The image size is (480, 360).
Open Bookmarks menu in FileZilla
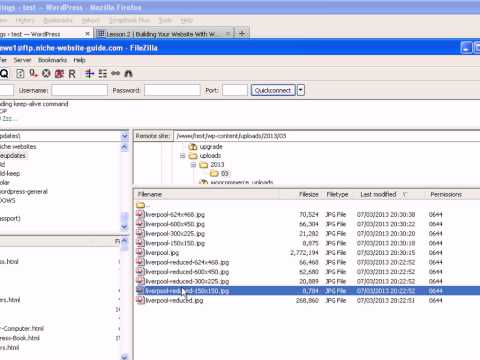[52, 60]
